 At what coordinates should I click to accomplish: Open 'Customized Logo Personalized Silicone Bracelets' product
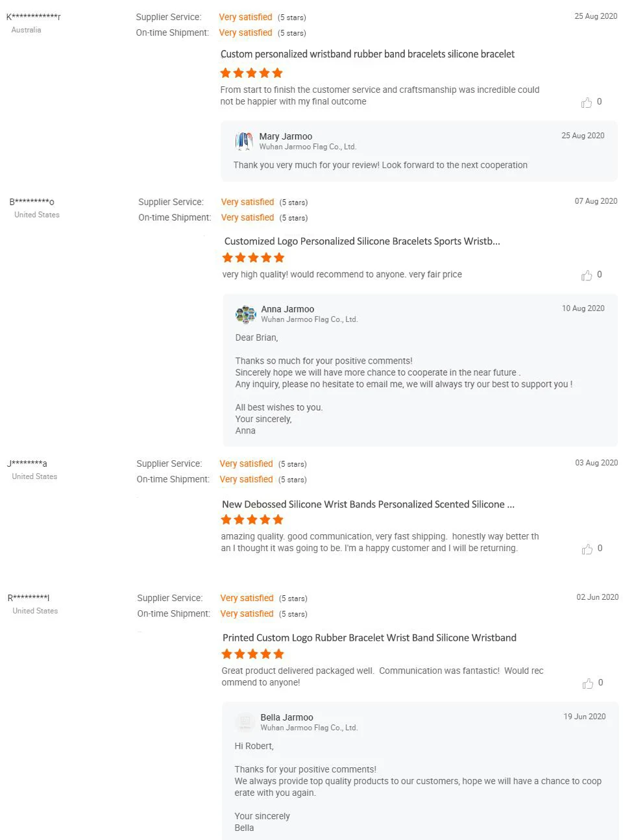[362, 241]
